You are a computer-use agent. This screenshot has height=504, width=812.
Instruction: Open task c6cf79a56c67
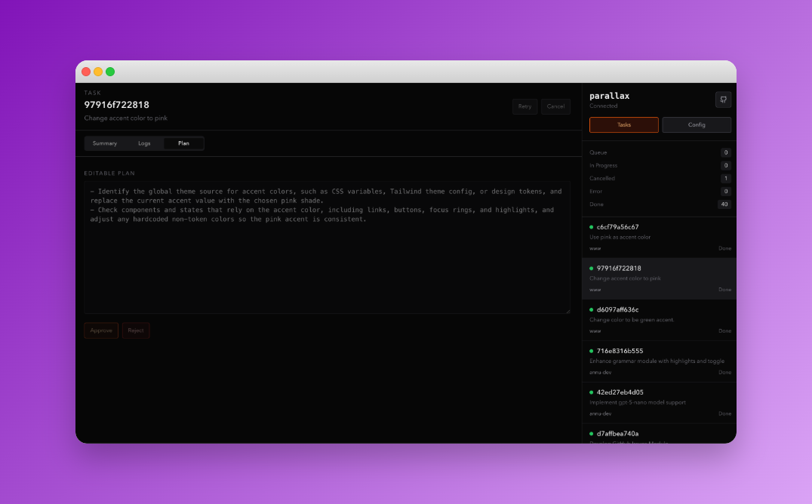[x=660, y=237]
